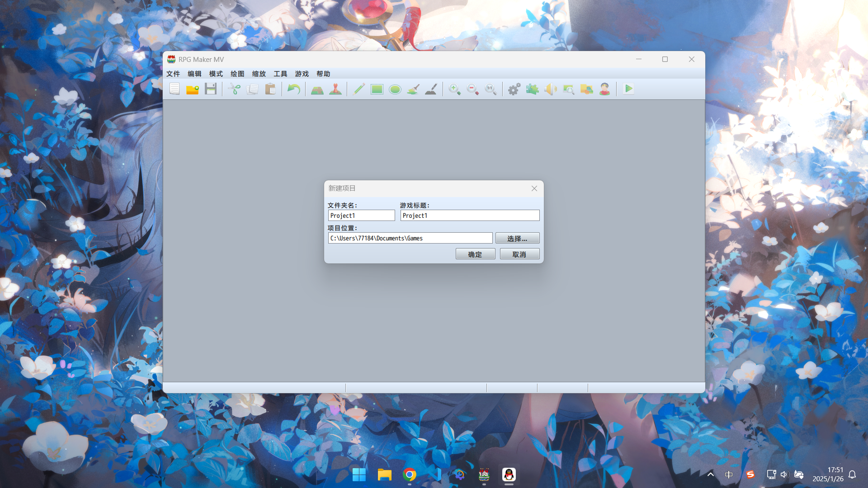Click the Zoom In magnifier icon
868x488 pixels.
pos(454,89)
